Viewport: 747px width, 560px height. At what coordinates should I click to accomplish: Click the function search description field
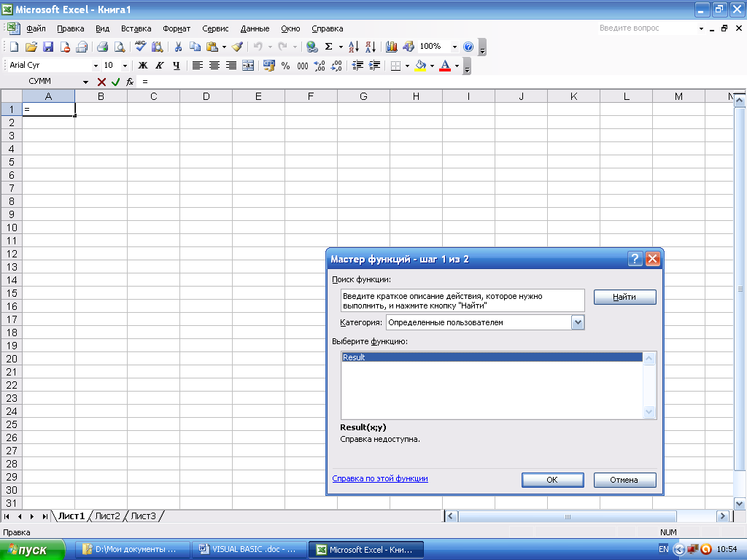point(462,300)
